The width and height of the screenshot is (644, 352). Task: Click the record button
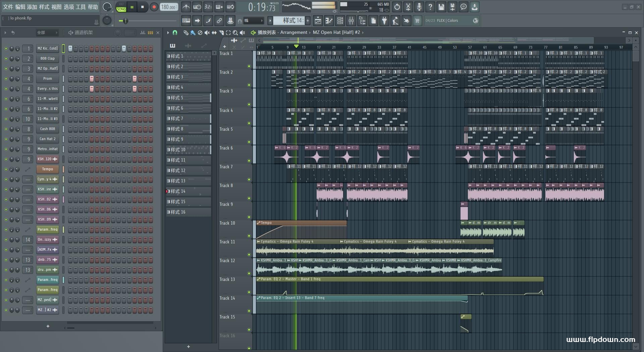tap(154, 7)
